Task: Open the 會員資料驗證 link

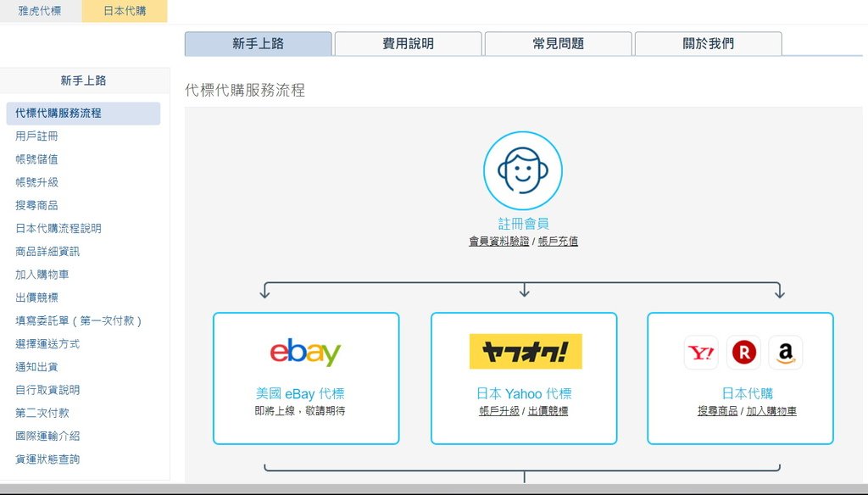Action: tap(498, 241)
